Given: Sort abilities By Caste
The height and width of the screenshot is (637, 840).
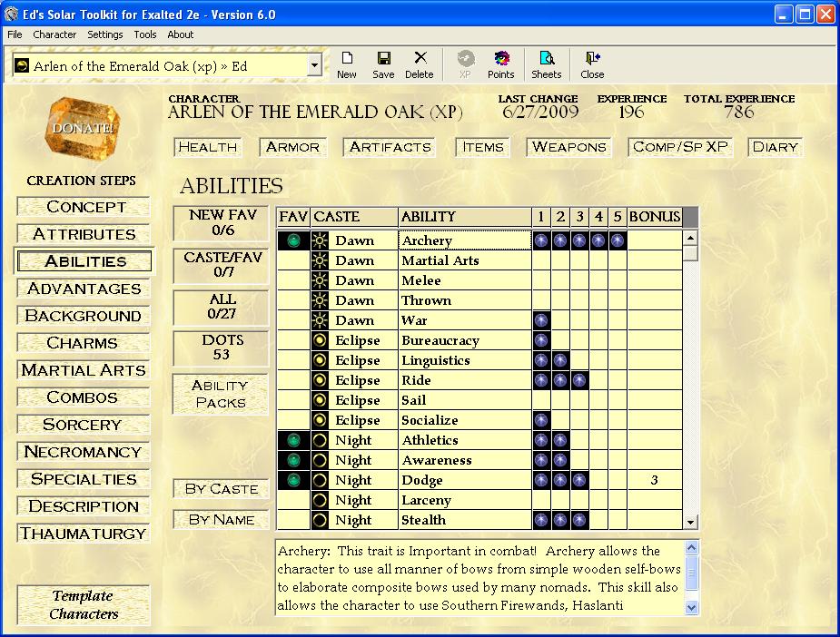Looking at the screenshot, I should [221, 489].
